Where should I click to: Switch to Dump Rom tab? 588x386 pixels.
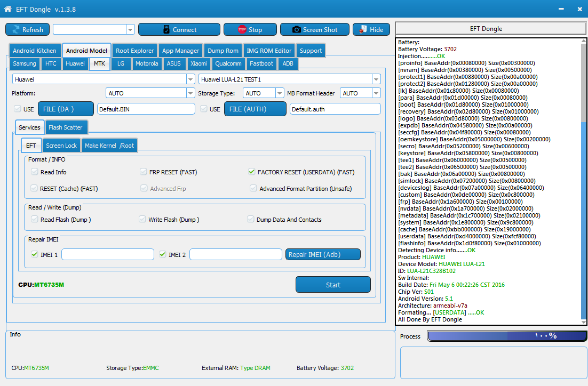[223, 51]
